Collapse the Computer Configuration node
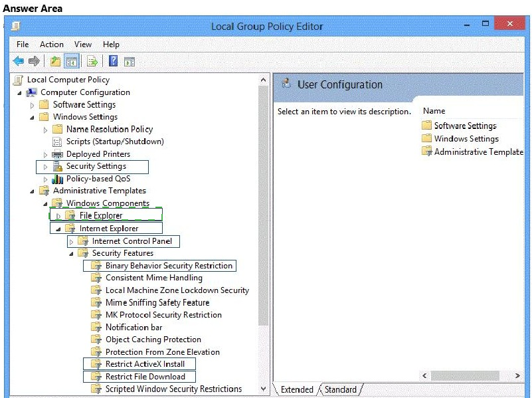Image resolution: width=532 pixels, height=398 pixels. (19, 92)
